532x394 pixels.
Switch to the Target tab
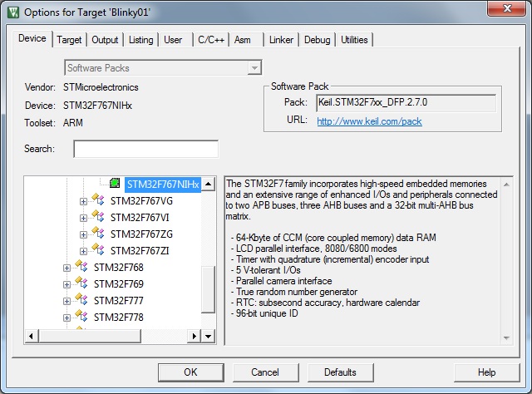[69, 40]
